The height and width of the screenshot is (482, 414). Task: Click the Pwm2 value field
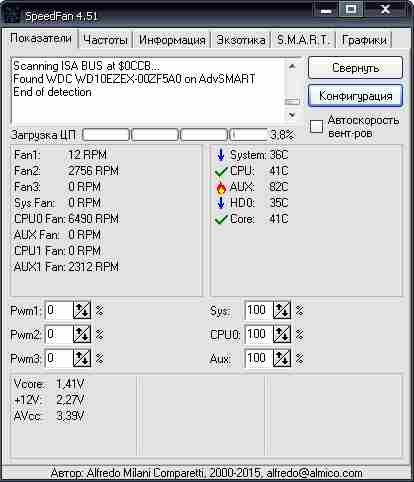59,334
